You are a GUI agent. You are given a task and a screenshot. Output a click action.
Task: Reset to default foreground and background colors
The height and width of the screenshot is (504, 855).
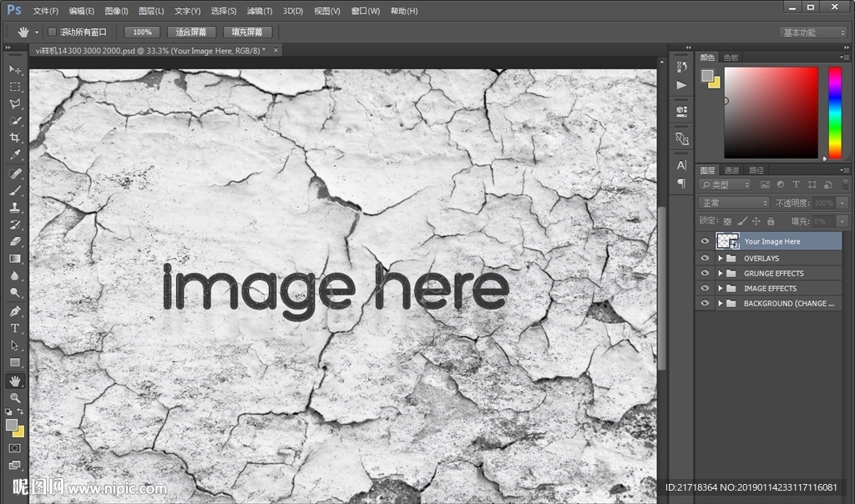pos(8,412)
